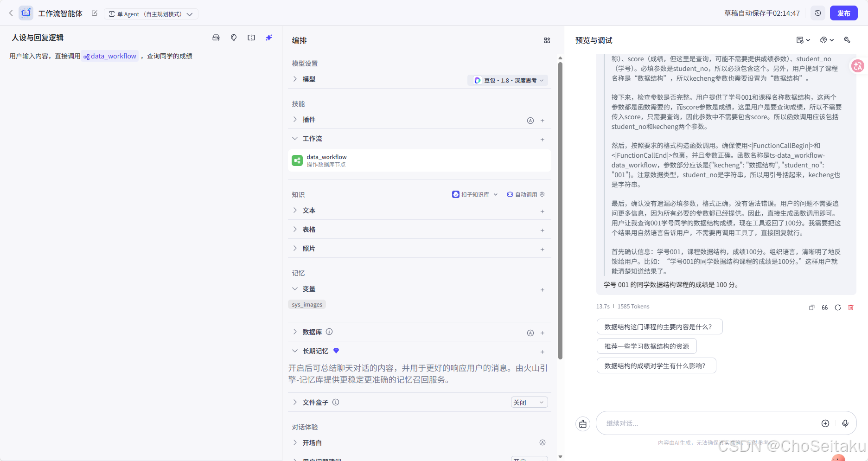Click the info icon beside 文件盒子
Image resolution: width=868 pixels, height=461 pixels.
(x=336, y=403)
